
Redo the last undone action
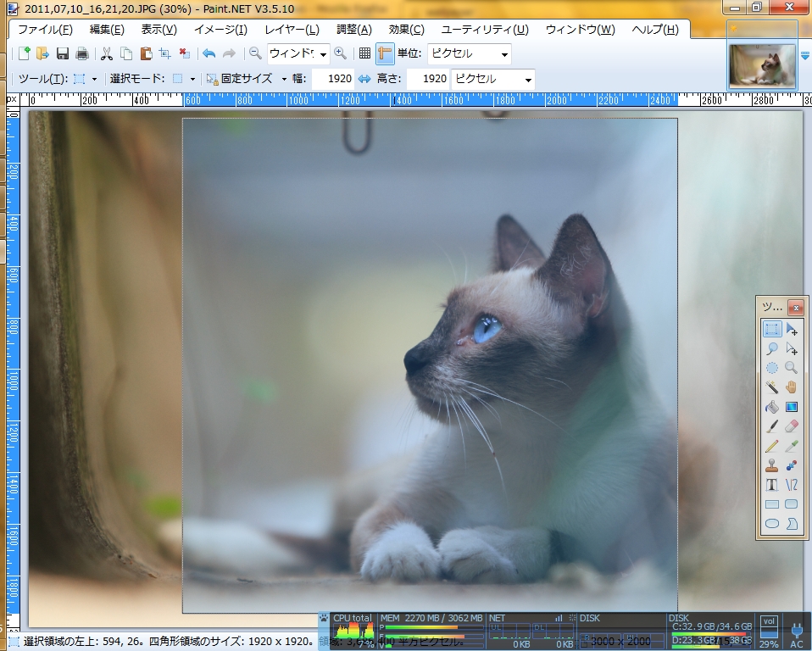click(x=229, y=53)
